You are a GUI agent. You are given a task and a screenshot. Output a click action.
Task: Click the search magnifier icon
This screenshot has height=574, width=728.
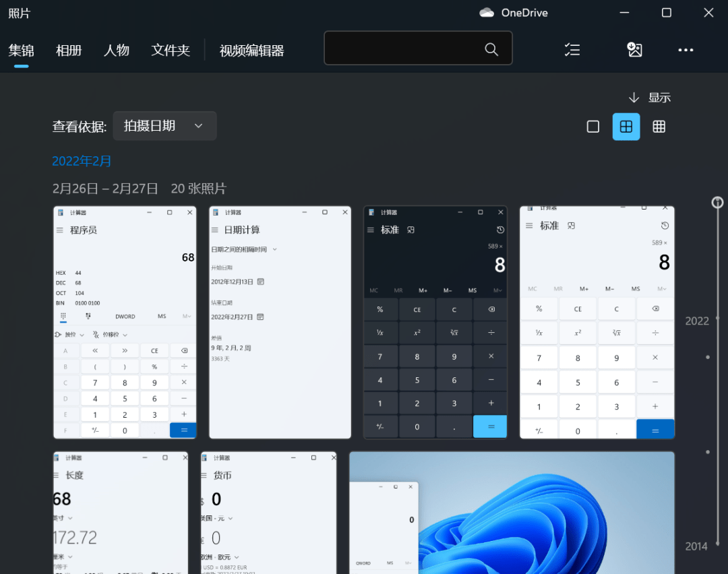coord(491,48)
